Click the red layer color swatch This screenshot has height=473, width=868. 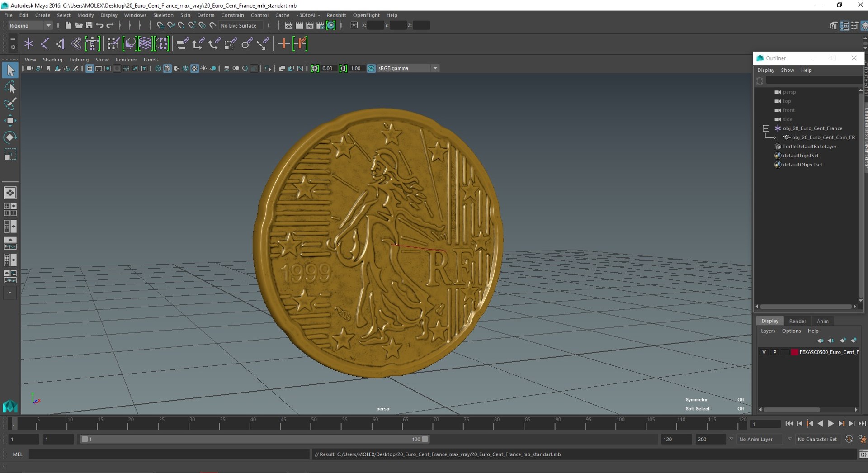point(794,352)
